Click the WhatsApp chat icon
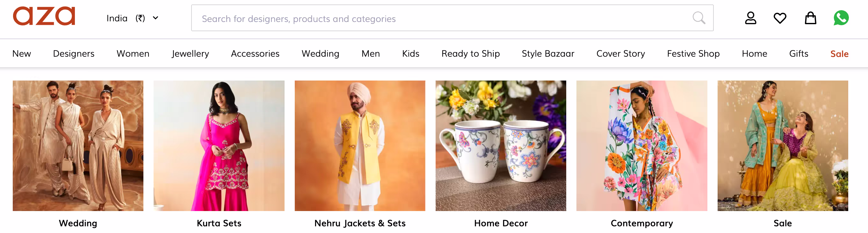The width and height of the screenshot is (868, 233). click(841, 18)
